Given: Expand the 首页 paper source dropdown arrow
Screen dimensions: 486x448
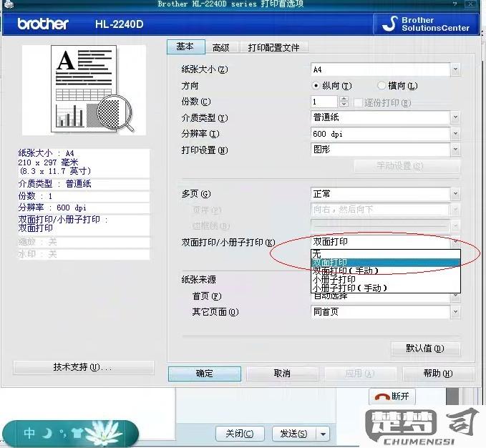Looking at the screenshot, I should (455, 296).
